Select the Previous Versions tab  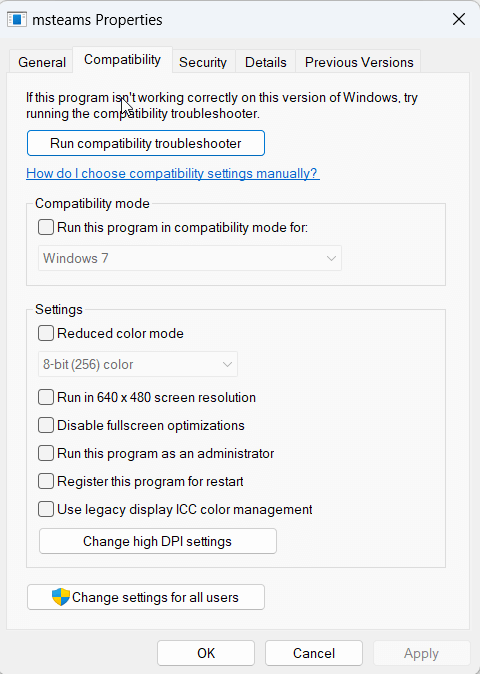point(359,62)
